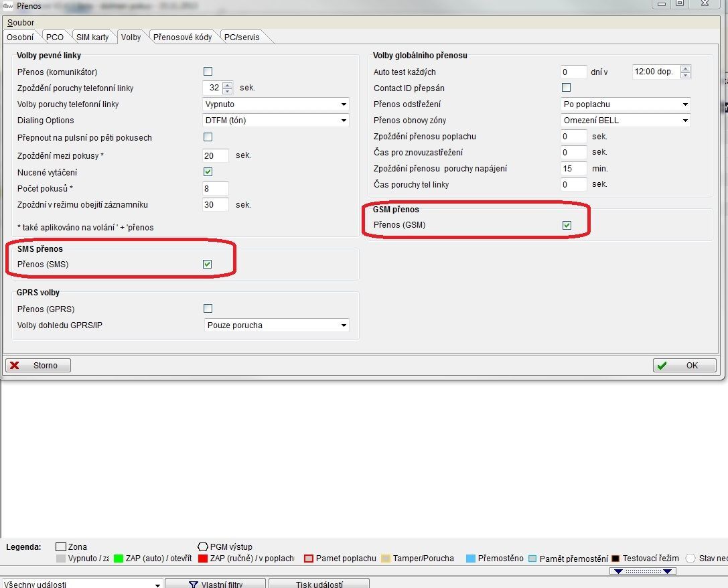Increase Zpoždění poruchy telefonní linky with up arrow
The image size is (728, 588).
coord(228,85)
